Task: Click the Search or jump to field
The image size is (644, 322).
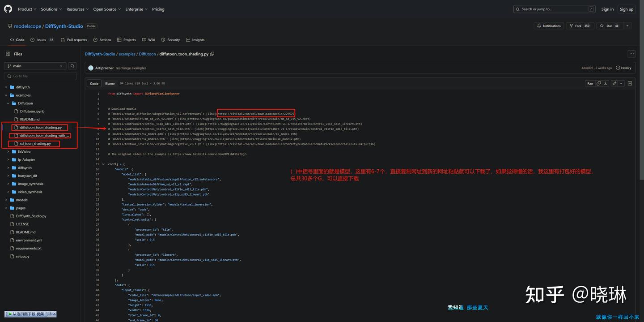Action: pyautogui.click(x=550, y=9)
